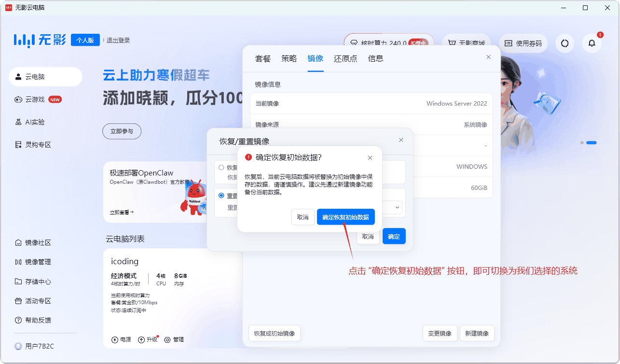The image size is (620, 364).
Task: Click the 灵构专区 sidebar icon
Action: pos(18,145)
